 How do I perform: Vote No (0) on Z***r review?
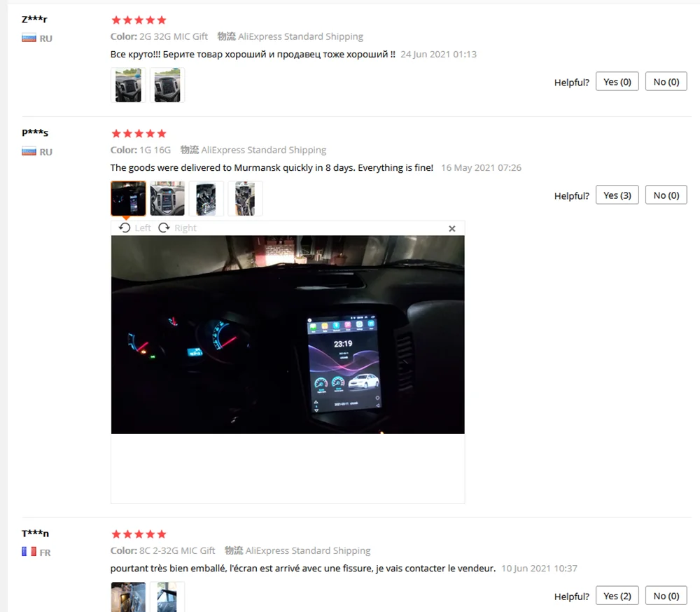666,82
